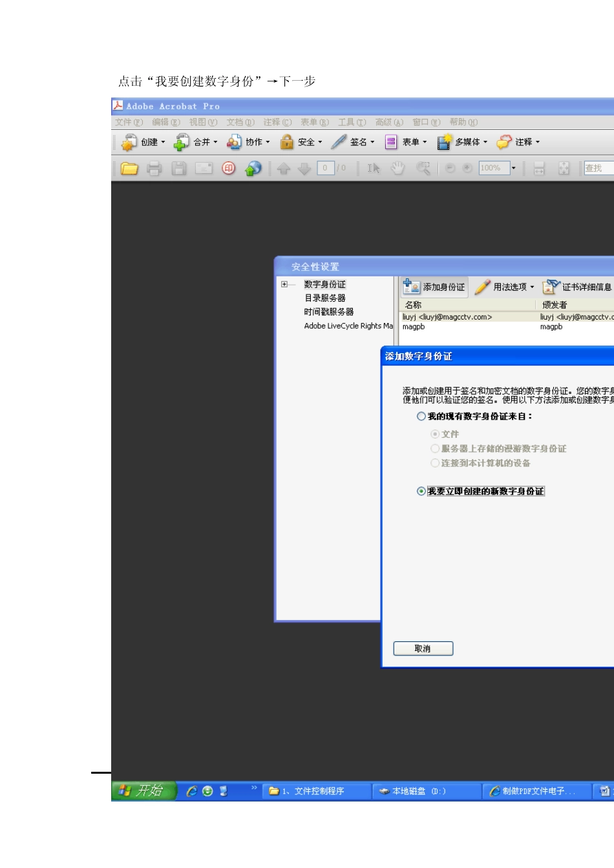Click the Adobe Acrobat logo in title bar
This screenshot has width=614, height=868.
coord(118,105)
